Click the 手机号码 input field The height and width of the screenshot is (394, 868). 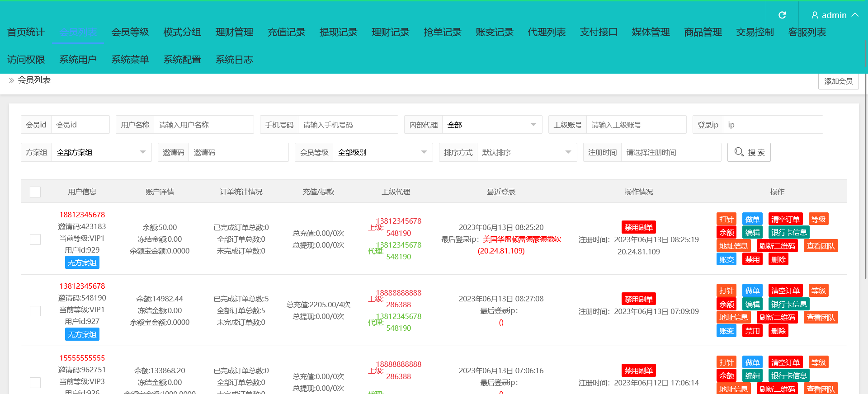pyautogui.click(x=348, y=125)
